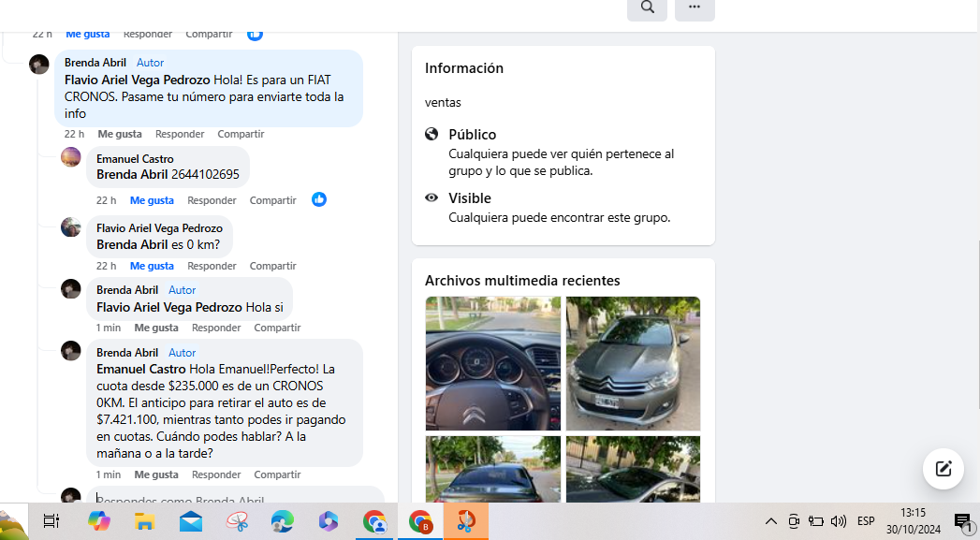The width and height of the screenshot is (980, 540).
Task: Toggle Me gusta on the 0KM cuota comment
Action: click(x=156, y=474)
